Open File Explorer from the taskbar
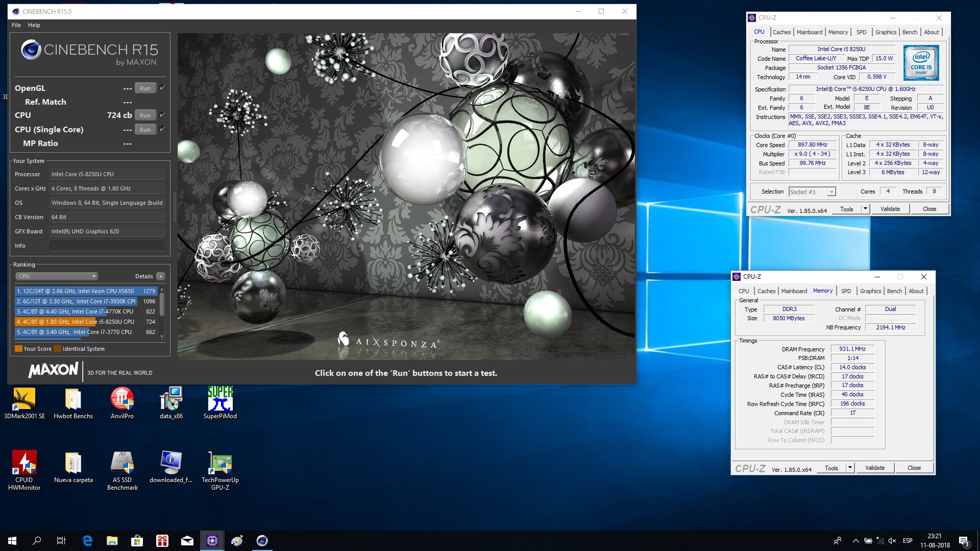Screen dimensions: 980x551 tap(112, 541)
